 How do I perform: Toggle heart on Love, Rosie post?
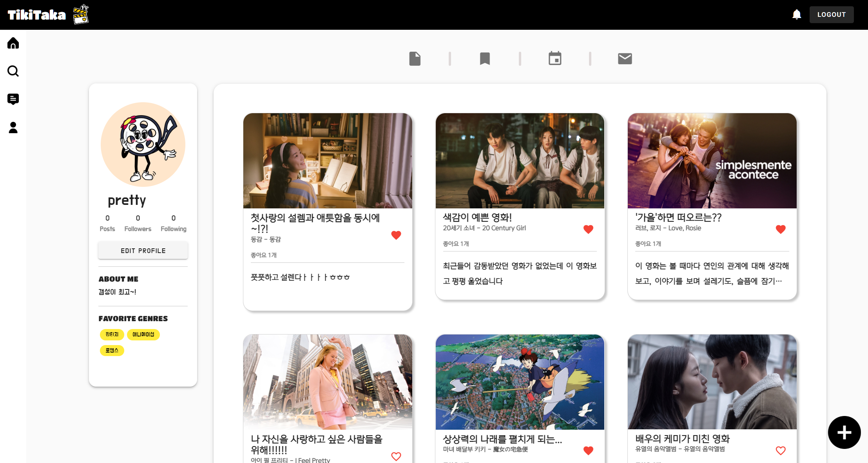(780, 229)
